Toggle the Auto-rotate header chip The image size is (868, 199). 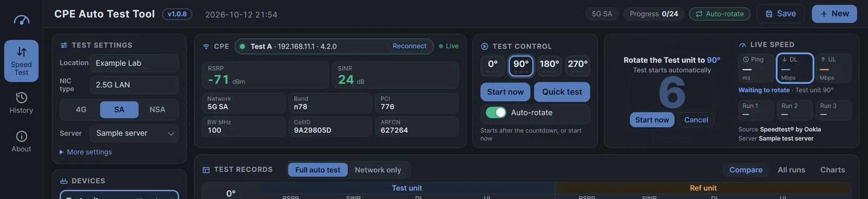(720, 14)
